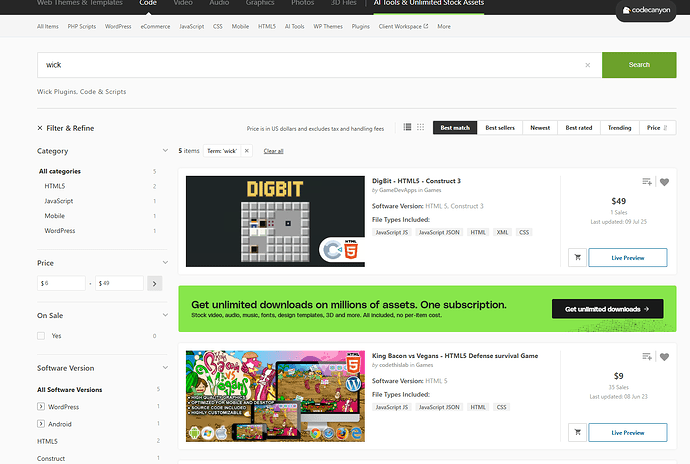Switch to grid view layout icon
Viewport: 690px width, 464px height.
click(421, 127)
